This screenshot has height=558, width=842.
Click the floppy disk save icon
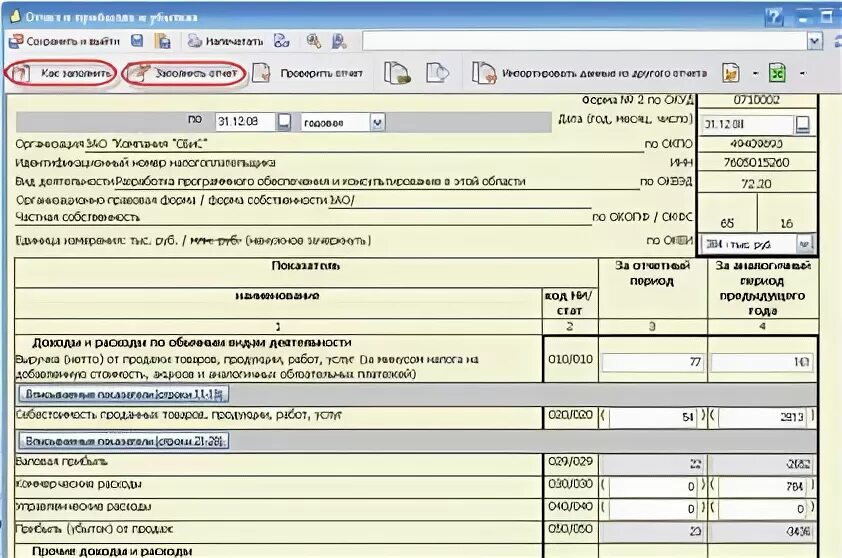click(137, 41)
